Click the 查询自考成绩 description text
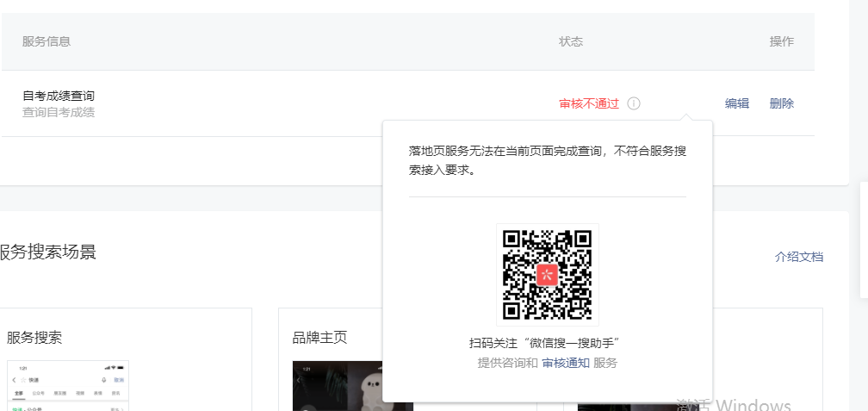The height and width of the screenshot is (411, 868). coord(59,112)
